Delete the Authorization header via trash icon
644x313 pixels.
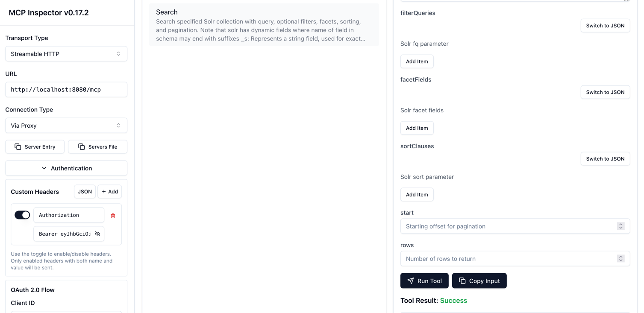point(113,216)
